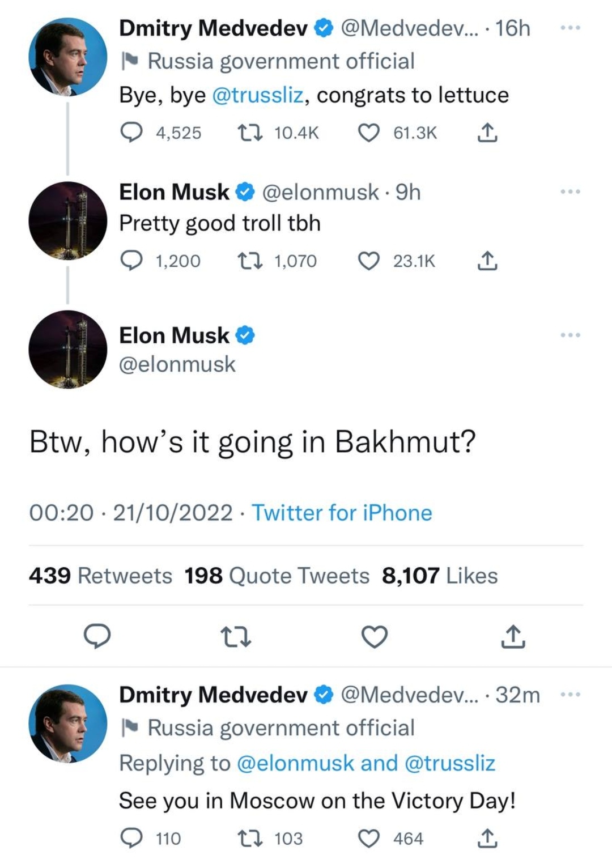This screenshot has width=612, height=868.
Task: View the 198 Quote Tweets list
Action: (x=277, y=576)
